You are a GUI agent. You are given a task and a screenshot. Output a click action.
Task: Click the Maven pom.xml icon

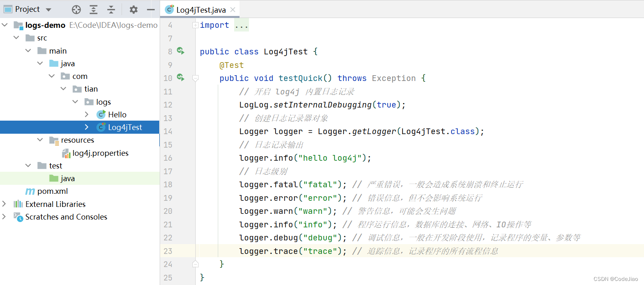click(30, 191)
